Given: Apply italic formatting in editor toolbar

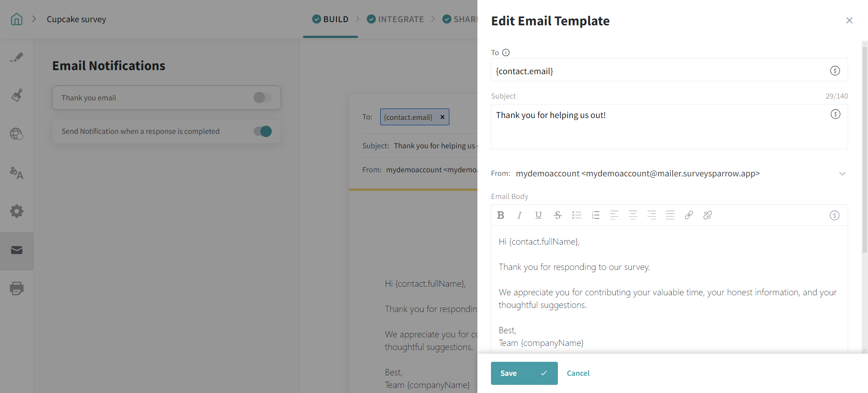Looking at the screenshot, I should click(x=519, y=215).
